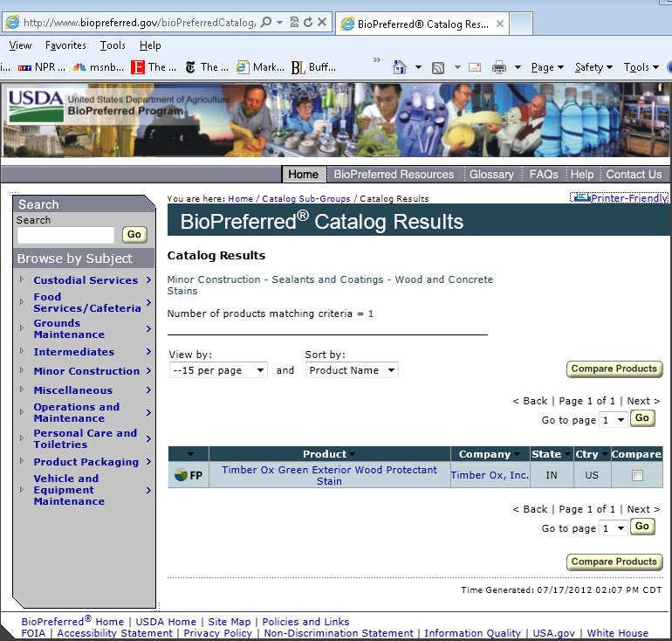Click the Stop loading X in address bar
Image resolution: width=672 pixels, height=641 pixels.
point(322,22)
